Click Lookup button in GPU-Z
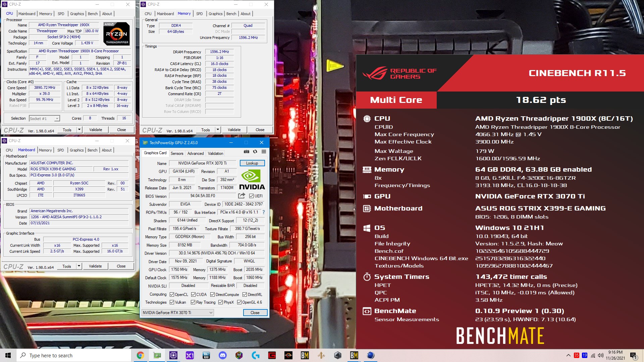Viewport: 644px width, 362px height. tap(252, 163)
